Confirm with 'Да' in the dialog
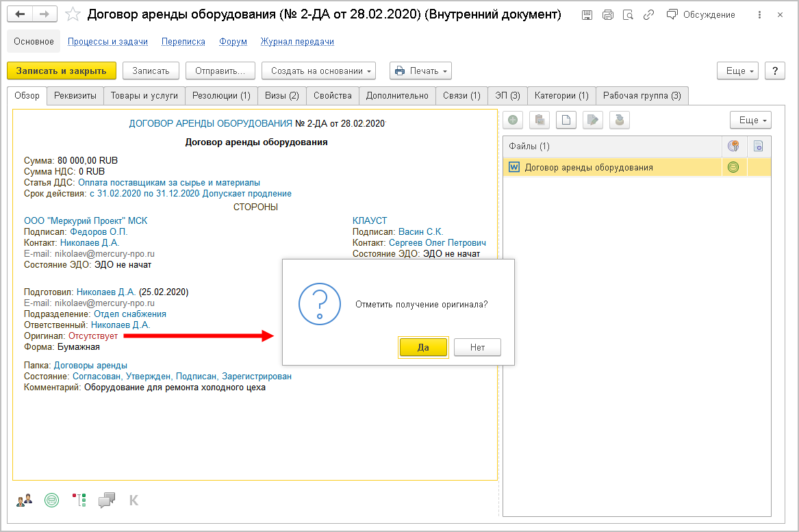 point(423,347)
